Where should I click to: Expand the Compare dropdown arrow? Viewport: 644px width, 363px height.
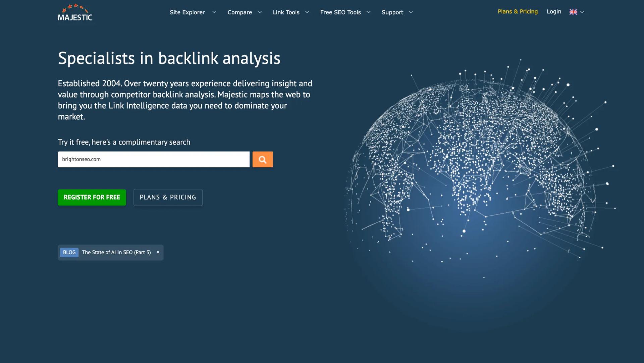click(260, 12)
